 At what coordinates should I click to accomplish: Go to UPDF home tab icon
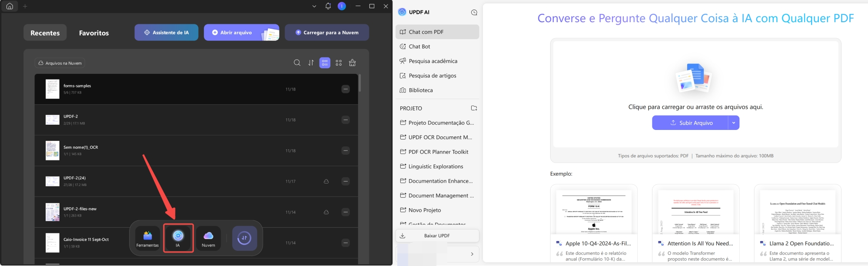10,7
